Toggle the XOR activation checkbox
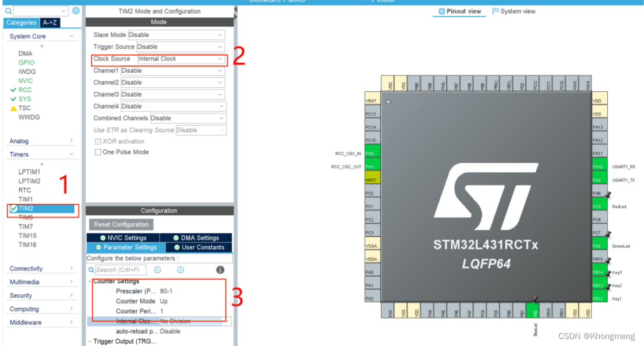The image size is (644, 346). 98,141
